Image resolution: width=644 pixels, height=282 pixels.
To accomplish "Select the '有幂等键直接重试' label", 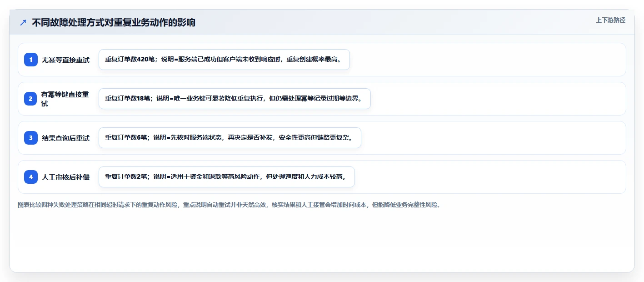I will (x=65, y=99).
